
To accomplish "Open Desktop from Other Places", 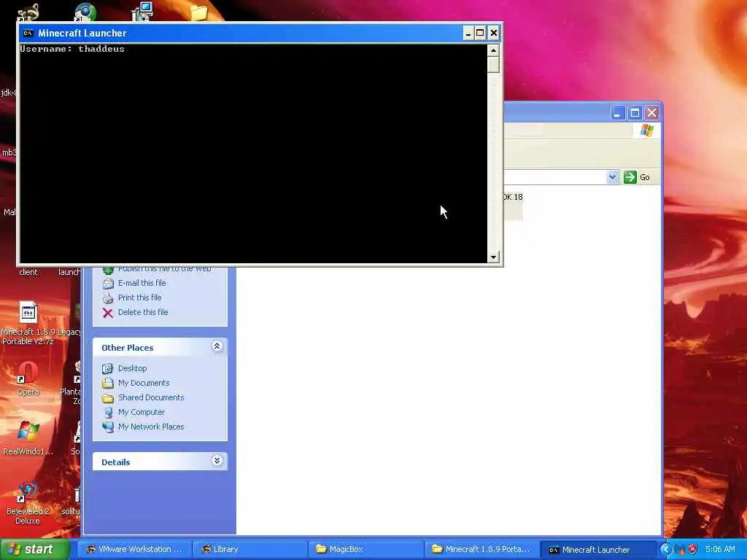I will pos(133,368).
